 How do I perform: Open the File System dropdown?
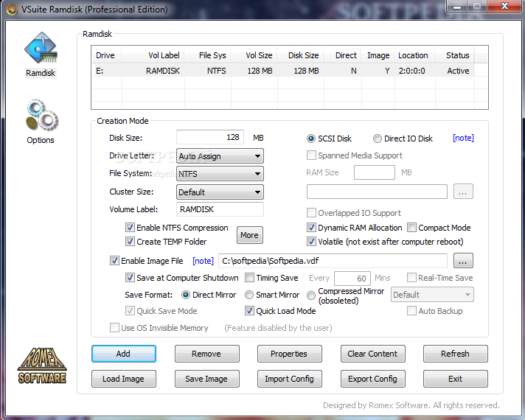pyautogui.click(x=220, y=174)
